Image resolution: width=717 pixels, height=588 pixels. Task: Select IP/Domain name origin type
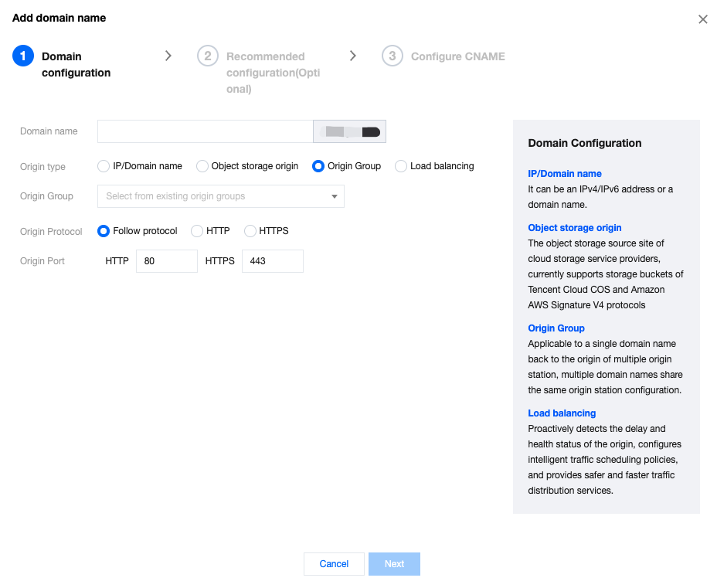[x=104, y=166]
